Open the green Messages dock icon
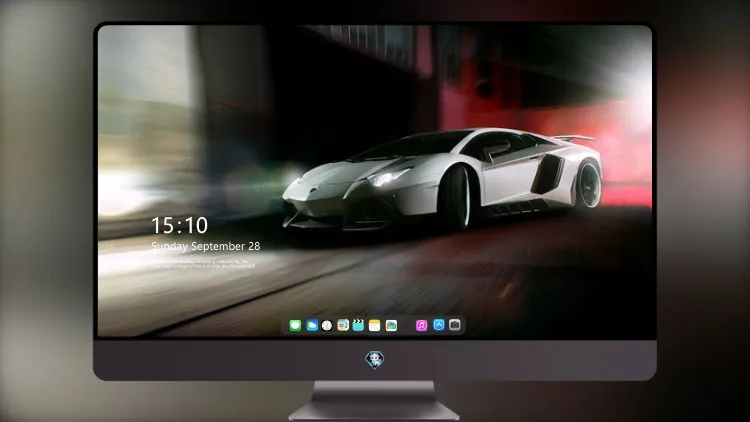Image resolution: width=750 pixels, height=422 pixels. [295, 326]
